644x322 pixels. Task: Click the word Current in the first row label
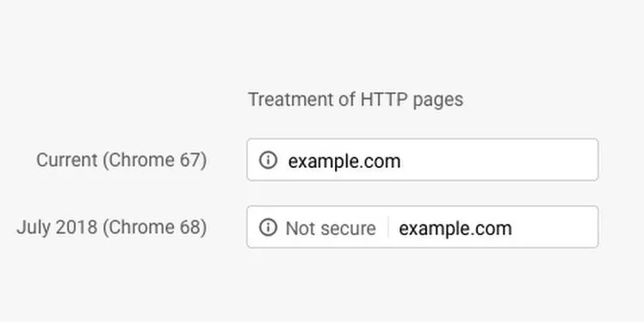point(67,160)
